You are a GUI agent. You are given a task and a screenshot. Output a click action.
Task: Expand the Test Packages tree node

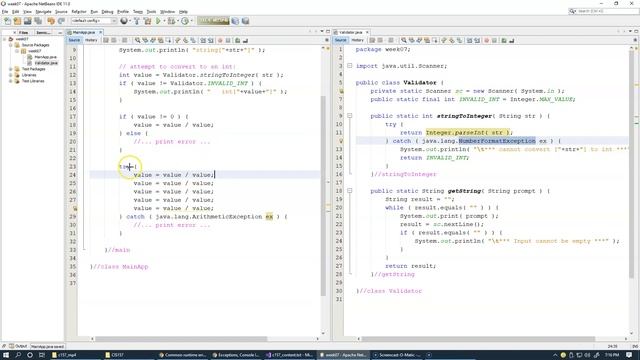(11, 69)
